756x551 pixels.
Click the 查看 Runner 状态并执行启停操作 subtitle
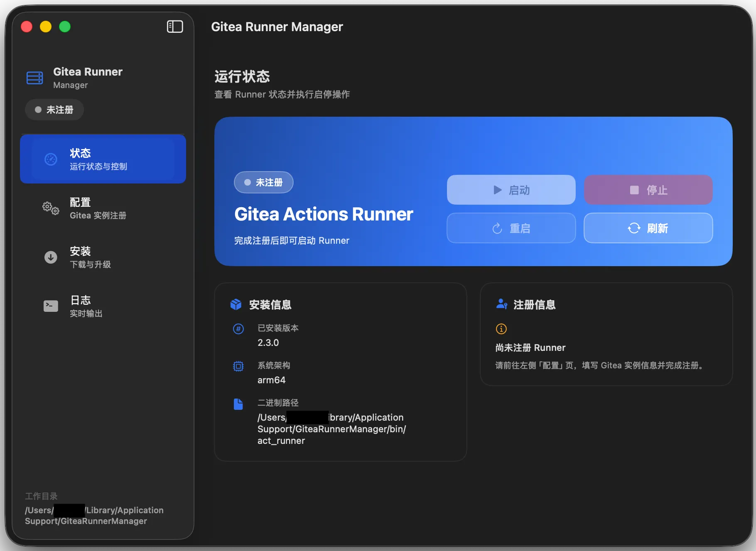click(282, 94)
